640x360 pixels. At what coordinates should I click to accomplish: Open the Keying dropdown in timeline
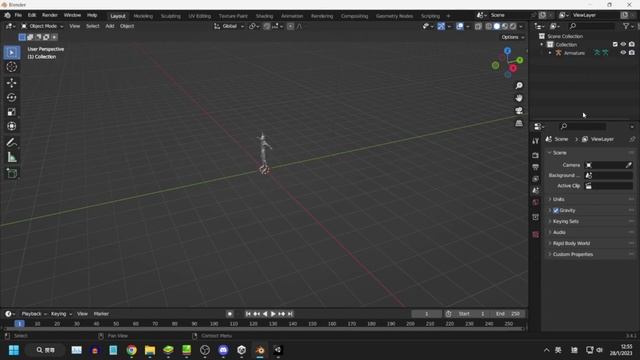pyautogui.click(x=61, y=314)
